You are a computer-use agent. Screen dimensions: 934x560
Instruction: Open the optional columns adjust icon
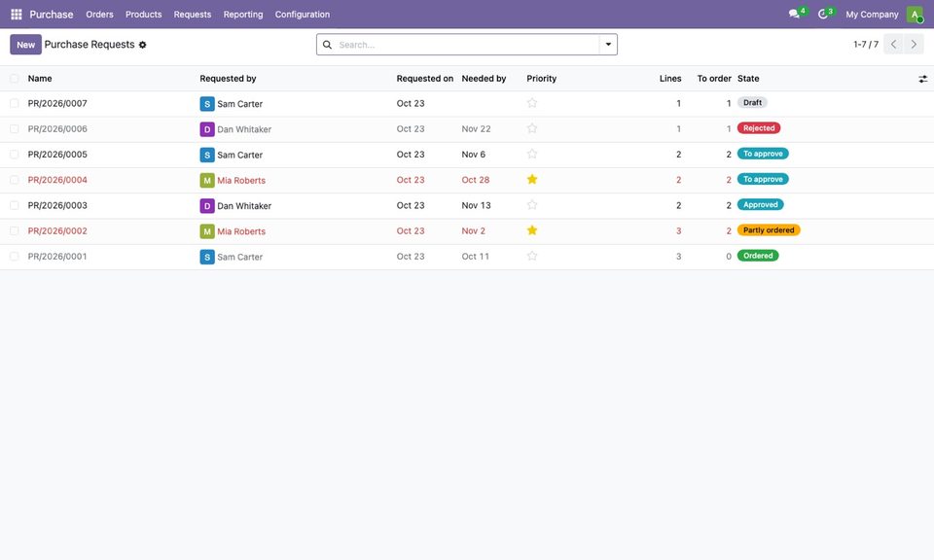click(922, 79)
